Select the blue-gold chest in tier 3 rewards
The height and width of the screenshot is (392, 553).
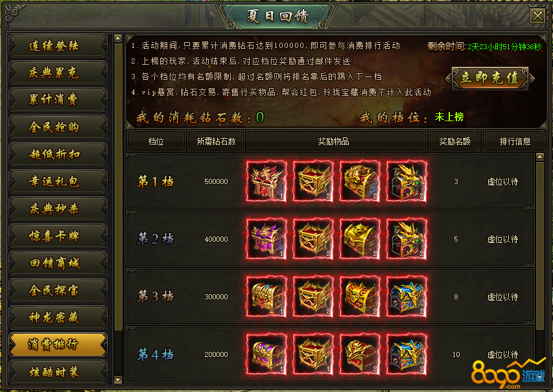(406, 297)
